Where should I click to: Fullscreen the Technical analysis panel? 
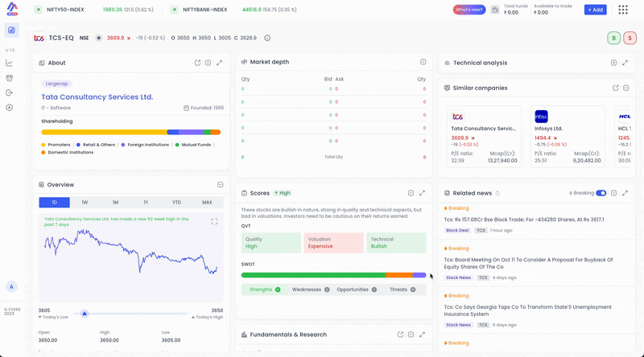[625, 63]
